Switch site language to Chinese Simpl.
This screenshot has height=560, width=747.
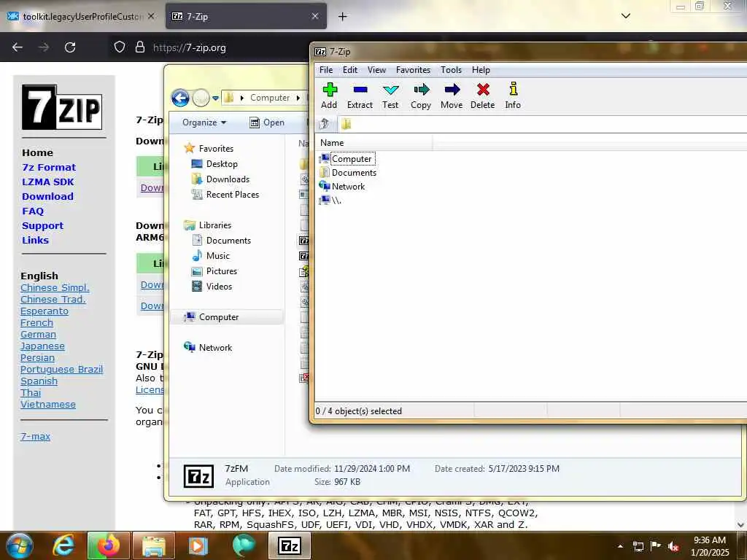point(55,287)
